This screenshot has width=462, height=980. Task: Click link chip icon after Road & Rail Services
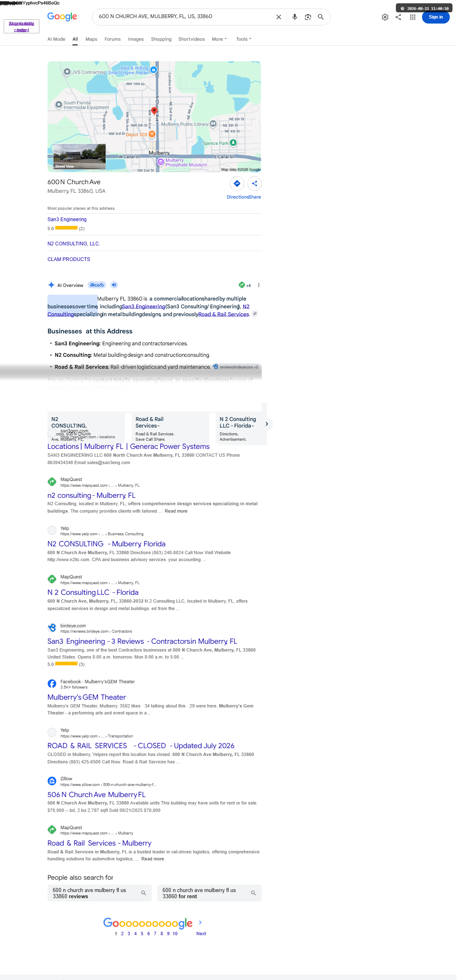[255, 314]
